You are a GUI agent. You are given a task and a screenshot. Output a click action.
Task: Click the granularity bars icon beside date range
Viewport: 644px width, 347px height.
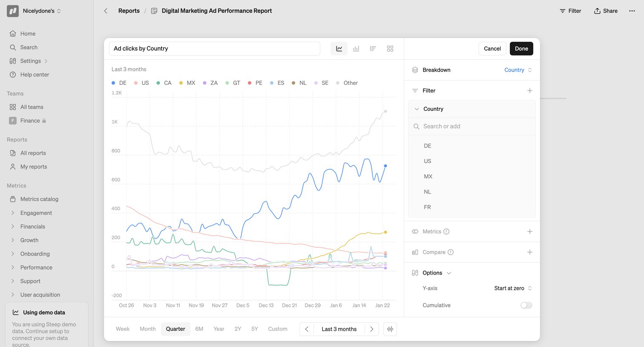[x=390, y=329]
